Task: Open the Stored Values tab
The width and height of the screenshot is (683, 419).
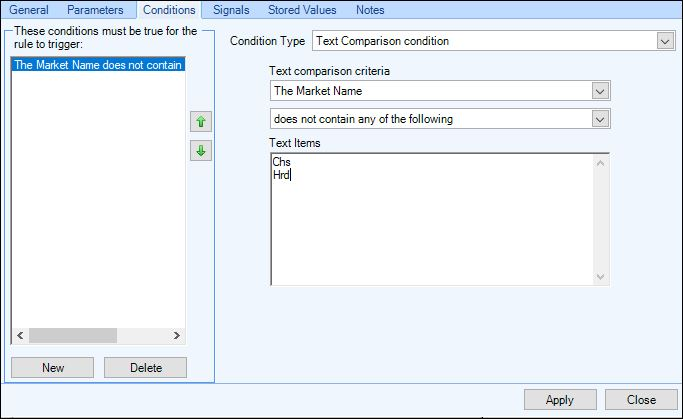Action: click(x=302, y=10)
